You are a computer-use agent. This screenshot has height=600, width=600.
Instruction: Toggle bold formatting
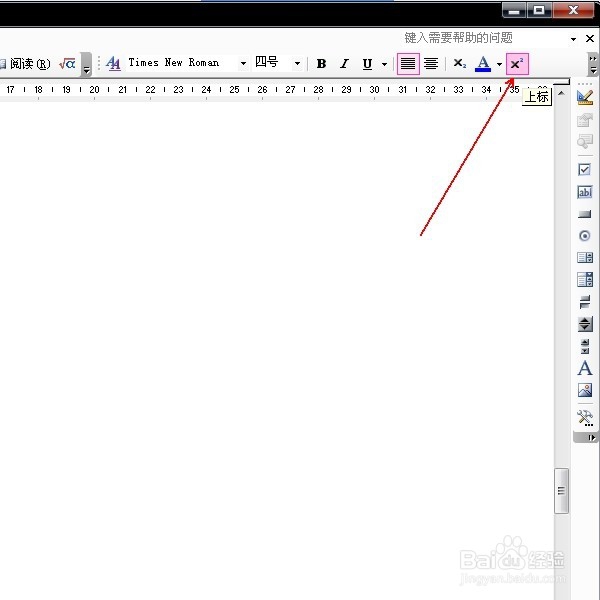coord(321,64)
